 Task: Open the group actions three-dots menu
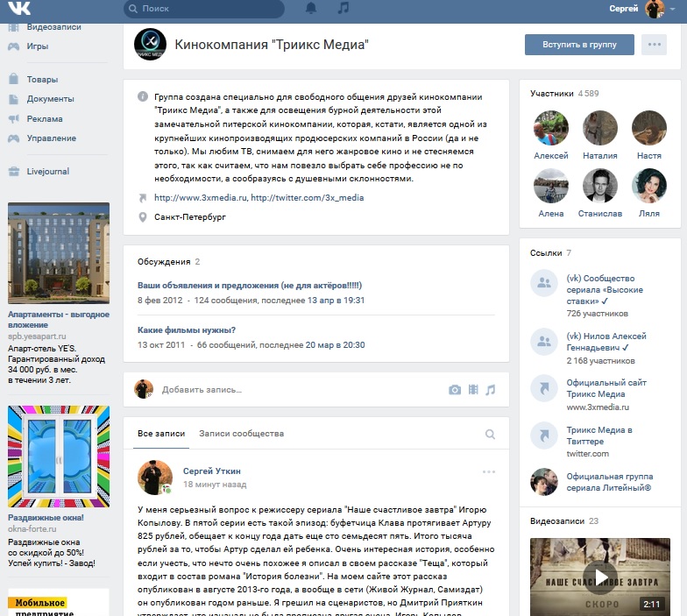[x=654, y=44]
